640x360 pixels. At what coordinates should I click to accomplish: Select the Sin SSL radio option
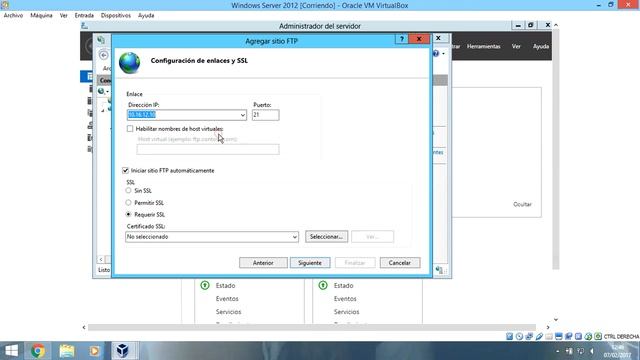pyautogui.click(x=129, y=191)
